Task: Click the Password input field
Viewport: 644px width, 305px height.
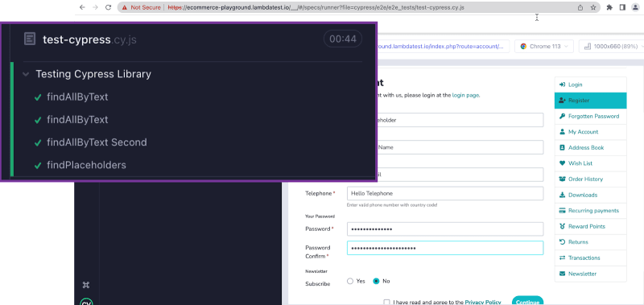Action: [445, 229]
